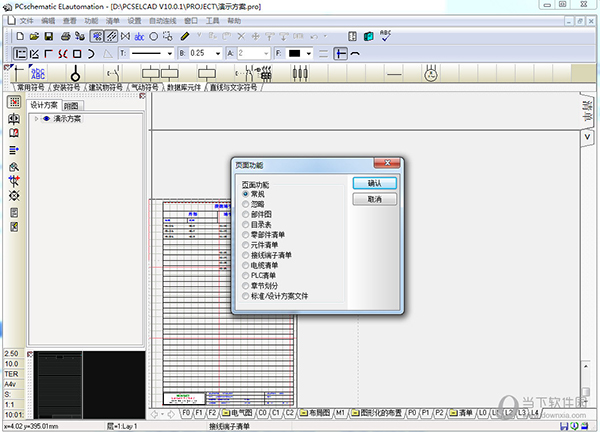This screenshot has width=600, height=432.
Task: Click the top icon in left sidebar
Action: coord(14,102)
